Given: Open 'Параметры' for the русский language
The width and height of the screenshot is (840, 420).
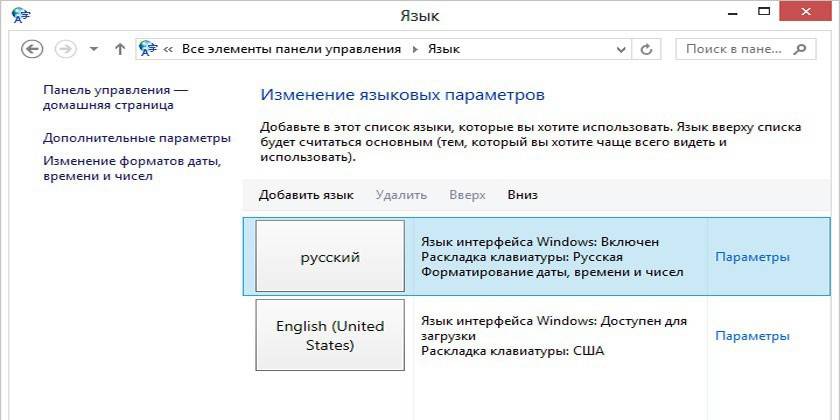Looking at the screenshot, I should (752, 257).
